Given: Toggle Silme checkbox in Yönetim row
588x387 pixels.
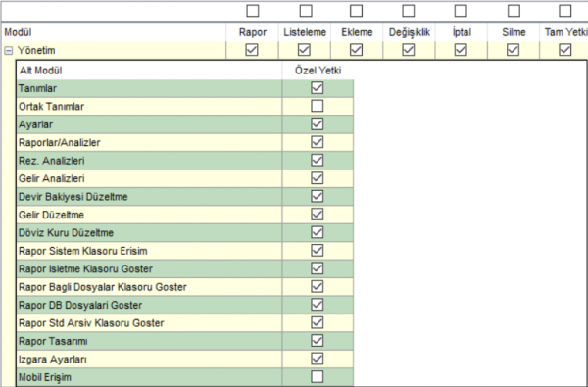Looking at the screenshot, I should (x=513, y=50).
